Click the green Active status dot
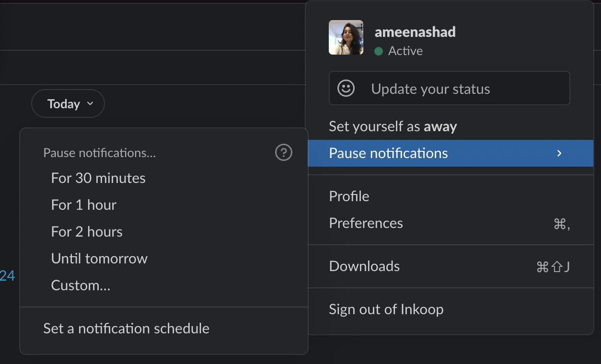The width and height of the screenshot is (601, 364). point(379,51)
